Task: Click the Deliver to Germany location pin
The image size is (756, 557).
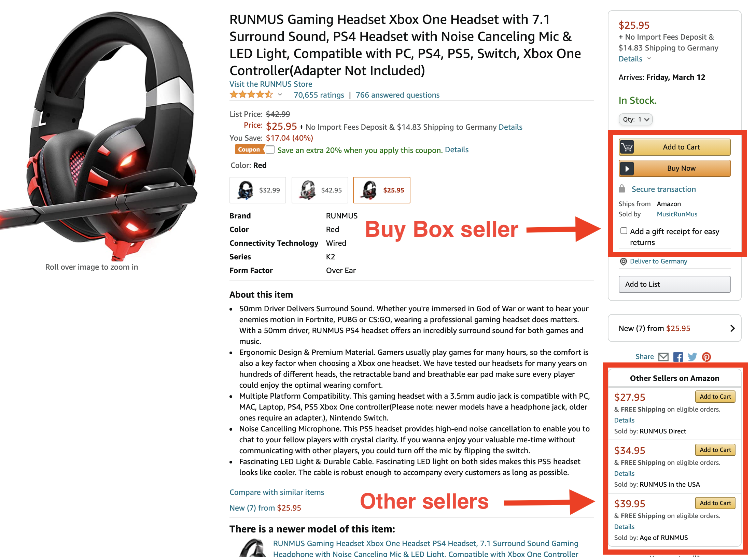Action: point(623,261)
